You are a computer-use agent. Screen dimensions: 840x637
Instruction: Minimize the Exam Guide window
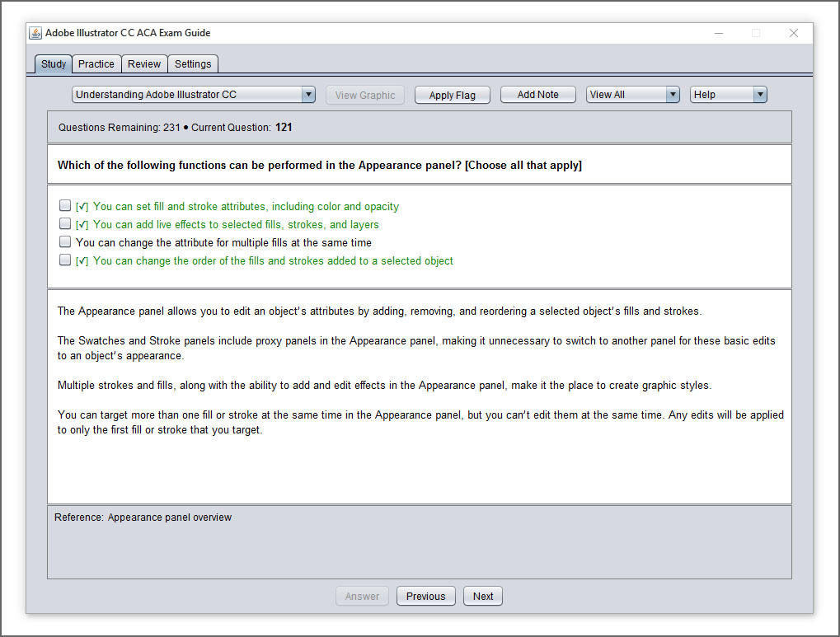(x=719, y=33)
